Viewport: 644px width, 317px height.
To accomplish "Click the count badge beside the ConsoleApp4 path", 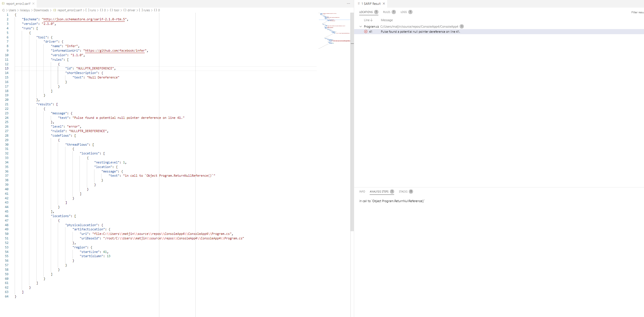I will pos(462,26).
